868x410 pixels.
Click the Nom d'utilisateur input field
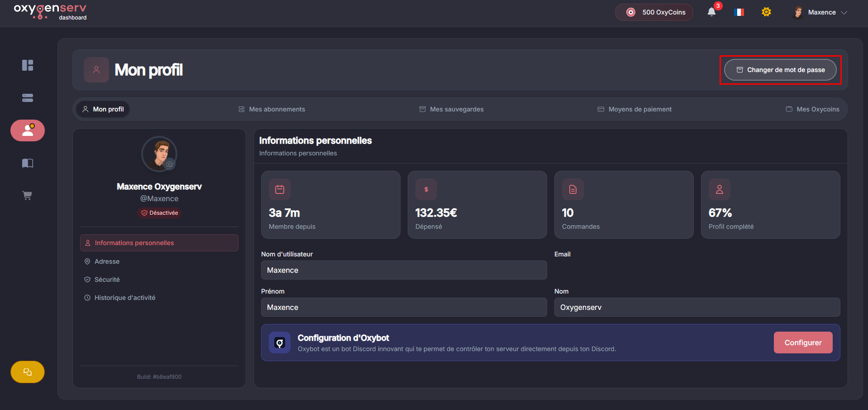(404, 270)
